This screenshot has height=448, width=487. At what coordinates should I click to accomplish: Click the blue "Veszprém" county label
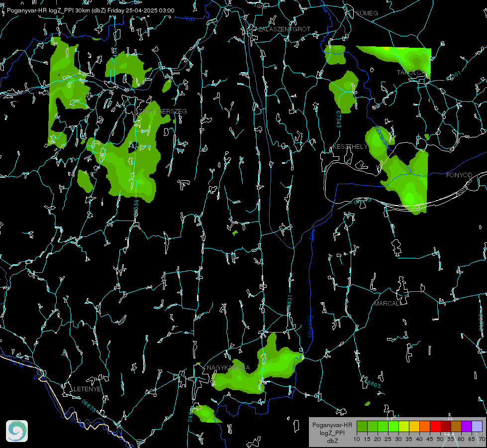(382, 136)
